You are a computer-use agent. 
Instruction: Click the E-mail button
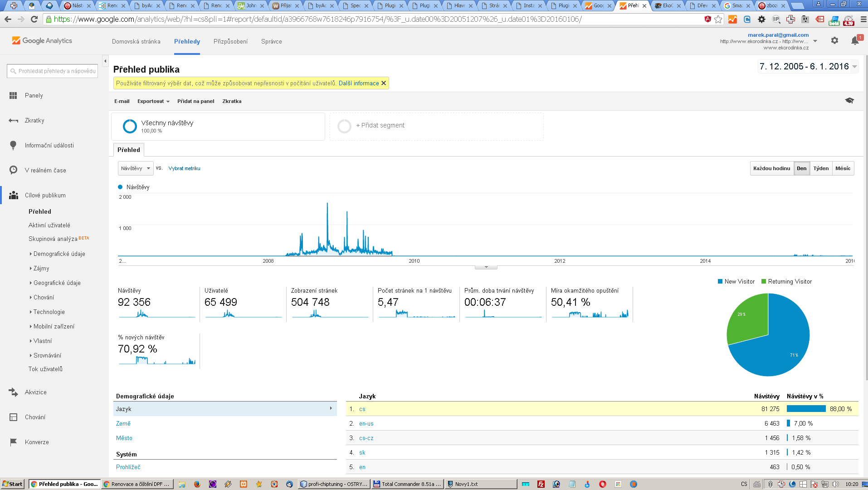coord(122,101)
